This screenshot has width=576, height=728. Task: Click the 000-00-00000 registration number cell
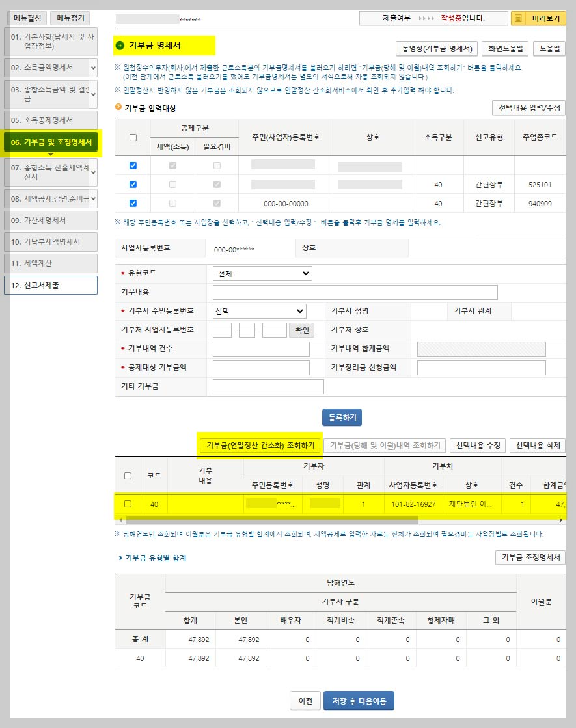pos(286,204)
